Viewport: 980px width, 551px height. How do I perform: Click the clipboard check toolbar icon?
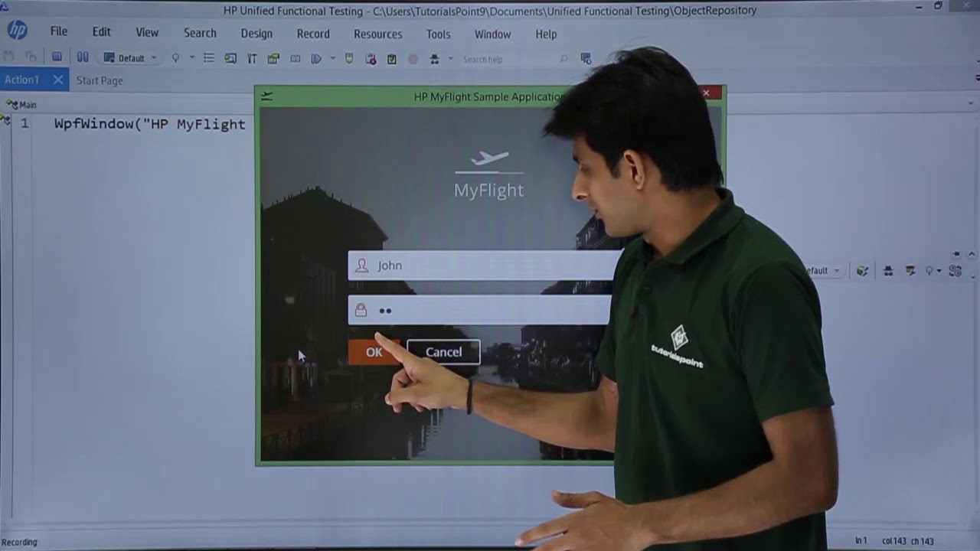click(392, 59)
